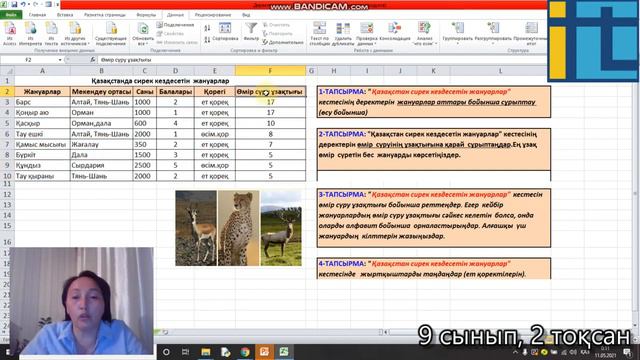Open PowerPoint from the taskbar
The image size is (640, 360).
264,352
